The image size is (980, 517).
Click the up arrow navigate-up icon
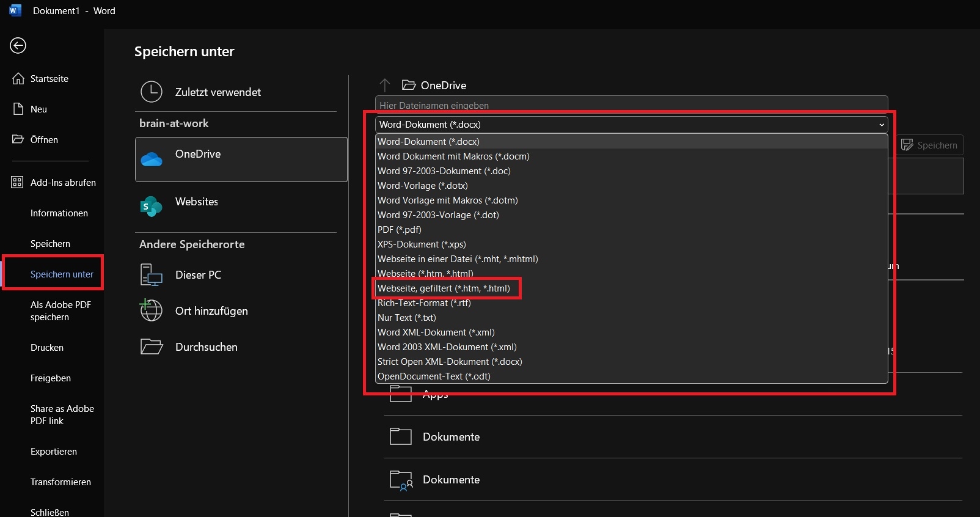pos(385,85)
